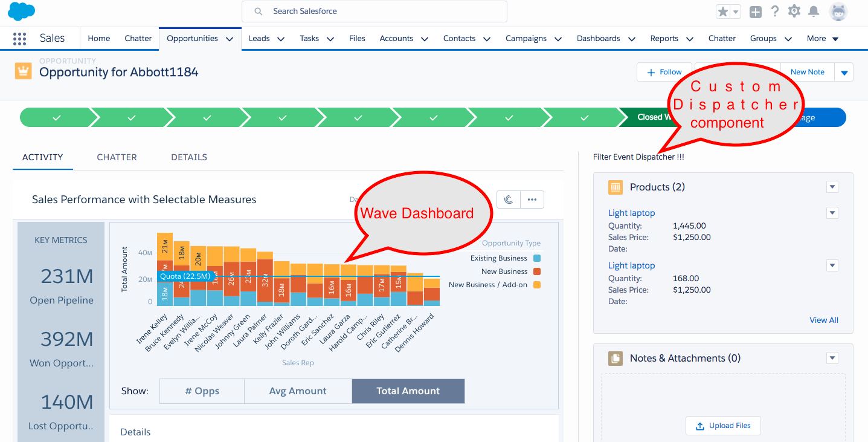Viewport: 868px width, 442px height.
Task: Open the View All products link
Action: [824, 320]
